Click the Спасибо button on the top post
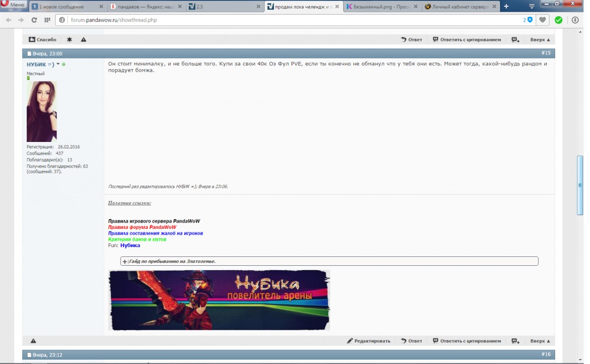The height and width of the screenshot is (364, 590). (42, 39)
